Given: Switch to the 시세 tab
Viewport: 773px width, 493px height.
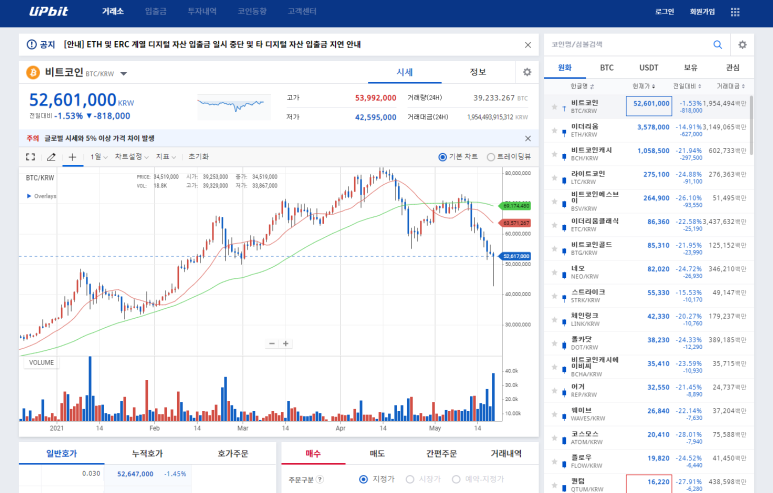Looking at the screenshot, I should pyautogui.click(x=405, y=72).
